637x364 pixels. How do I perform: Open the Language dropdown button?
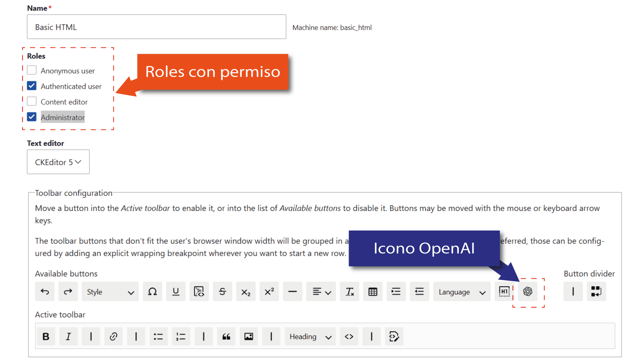tap(462, 292)
